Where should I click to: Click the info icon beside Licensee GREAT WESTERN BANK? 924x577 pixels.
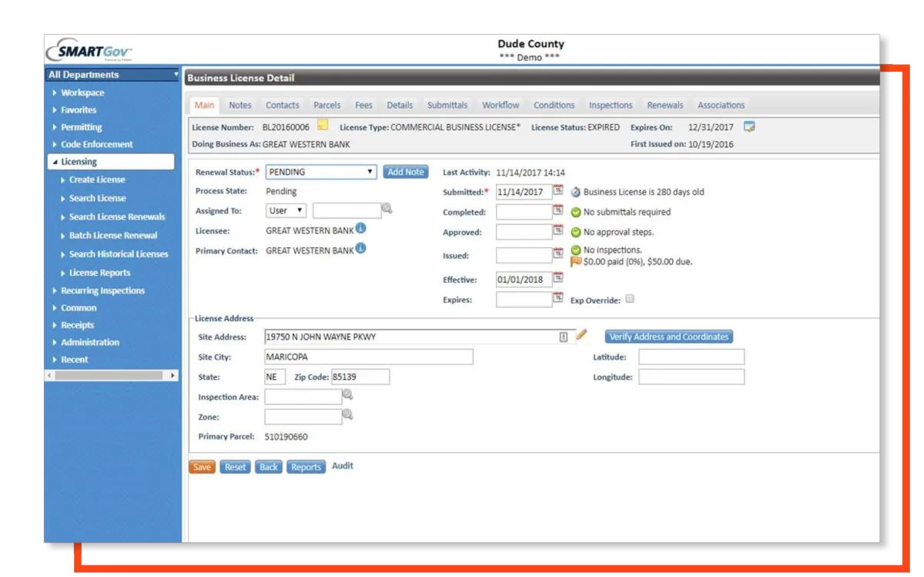(360, 229)
